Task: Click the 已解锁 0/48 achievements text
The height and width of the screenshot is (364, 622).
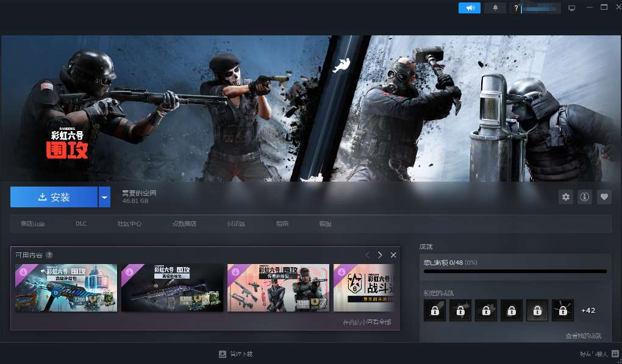Action: [450, 263]
